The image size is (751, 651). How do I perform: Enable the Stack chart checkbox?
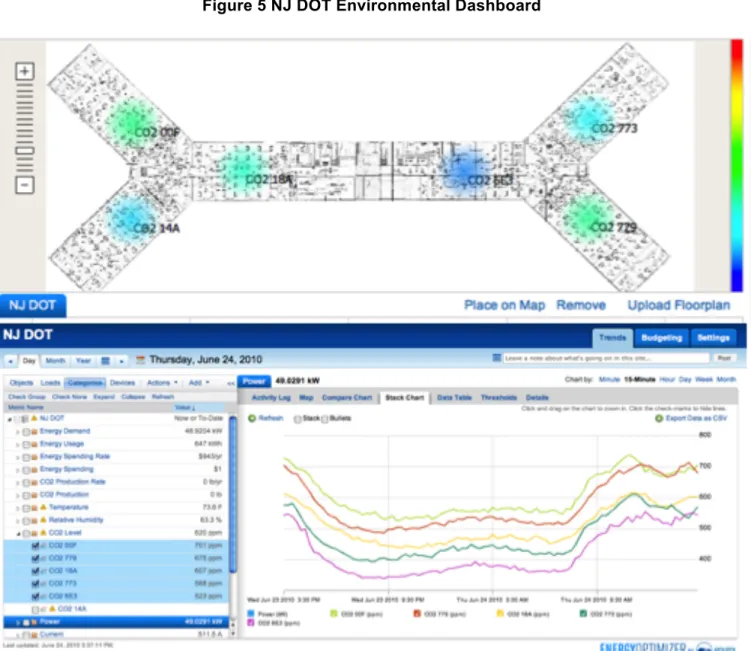tap(297, 419)
